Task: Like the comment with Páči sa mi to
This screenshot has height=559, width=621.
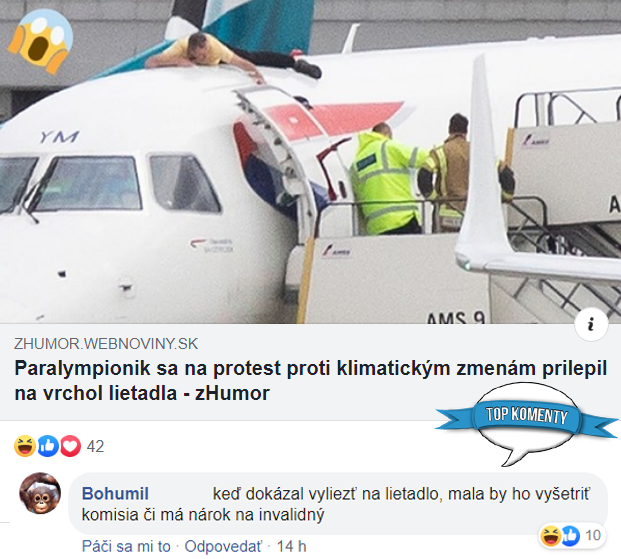Action: coord(126,546)
